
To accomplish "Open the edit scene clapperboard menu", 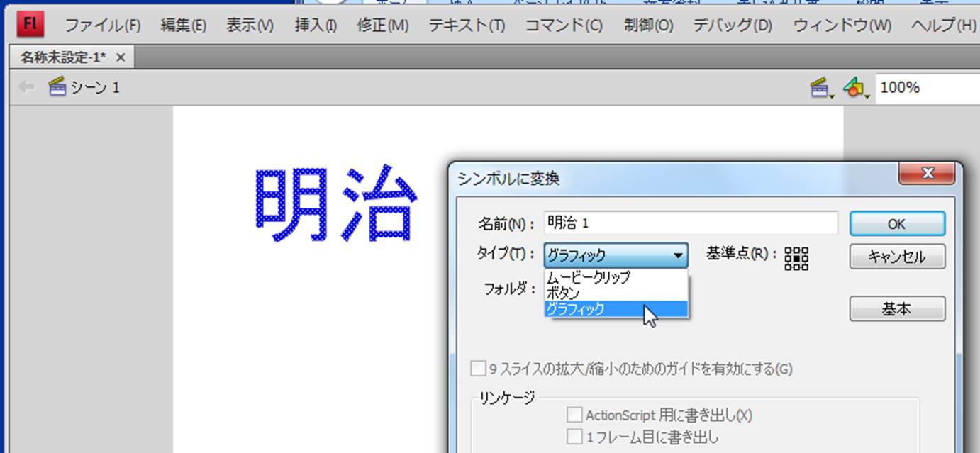I will click(820, 88).
